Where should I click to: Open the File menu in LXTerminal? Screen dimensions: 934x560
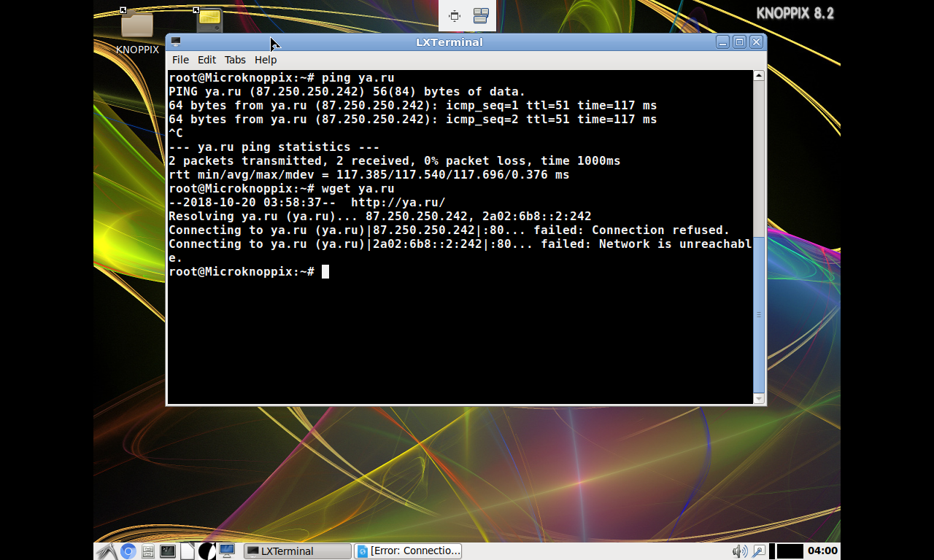[180, 60]
